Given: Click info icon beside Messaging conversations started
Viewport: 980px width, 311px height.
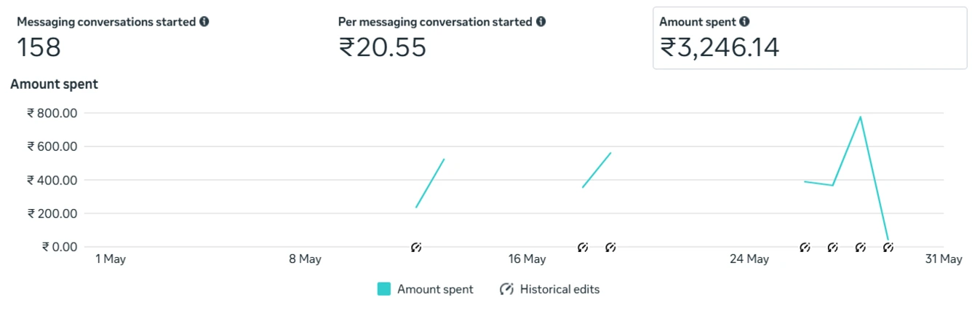Looking at the screenshot, I should click(x=204, y=22).
